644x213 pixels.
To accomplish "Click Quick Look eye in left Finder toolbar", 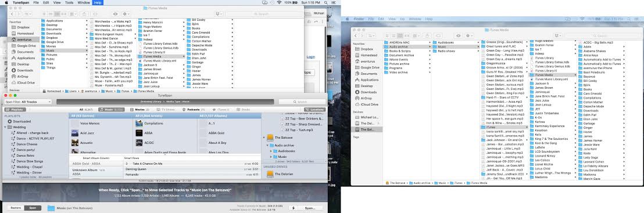I will coord(115,14).
